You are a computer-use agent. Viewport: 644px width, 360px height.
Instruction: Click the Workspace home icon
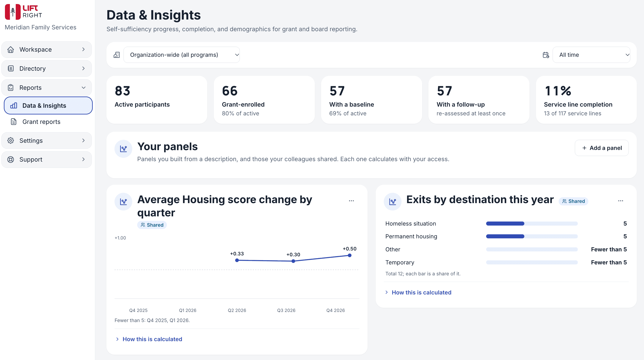pos(11,49)
